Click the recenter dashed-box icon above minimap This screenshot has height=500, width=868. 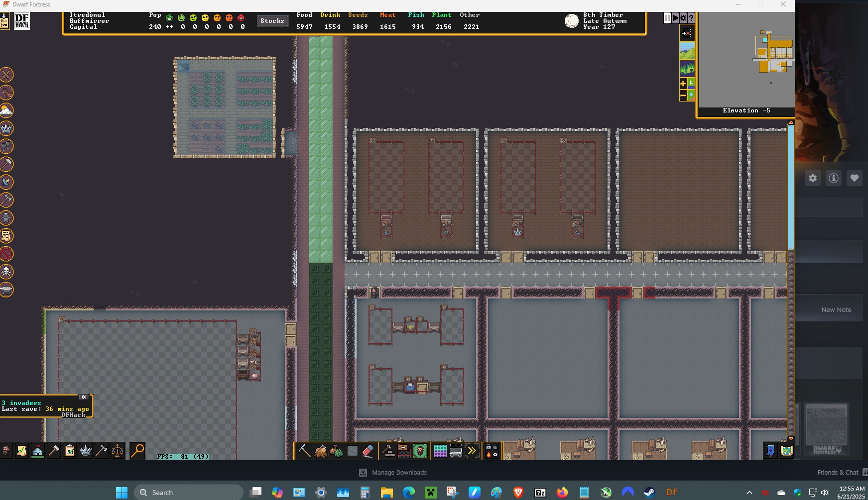[x=687, y=33]
